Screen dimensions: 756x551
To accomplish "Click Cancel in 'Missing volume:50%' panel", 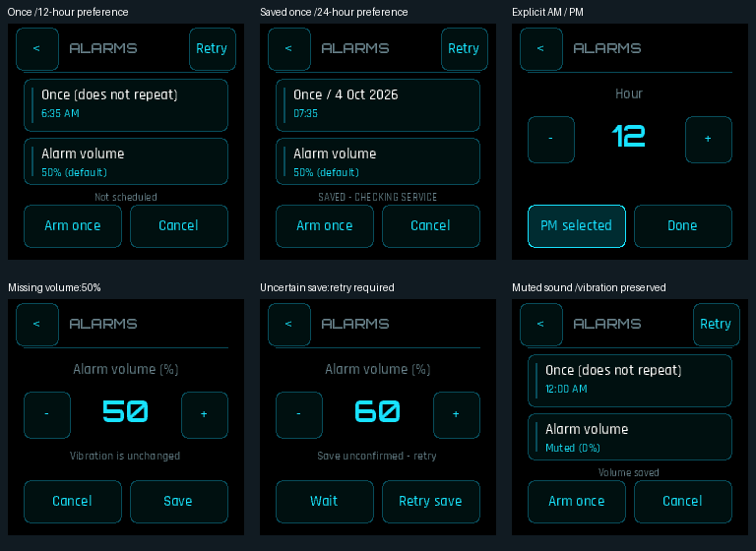I will (x=73, y=502).
